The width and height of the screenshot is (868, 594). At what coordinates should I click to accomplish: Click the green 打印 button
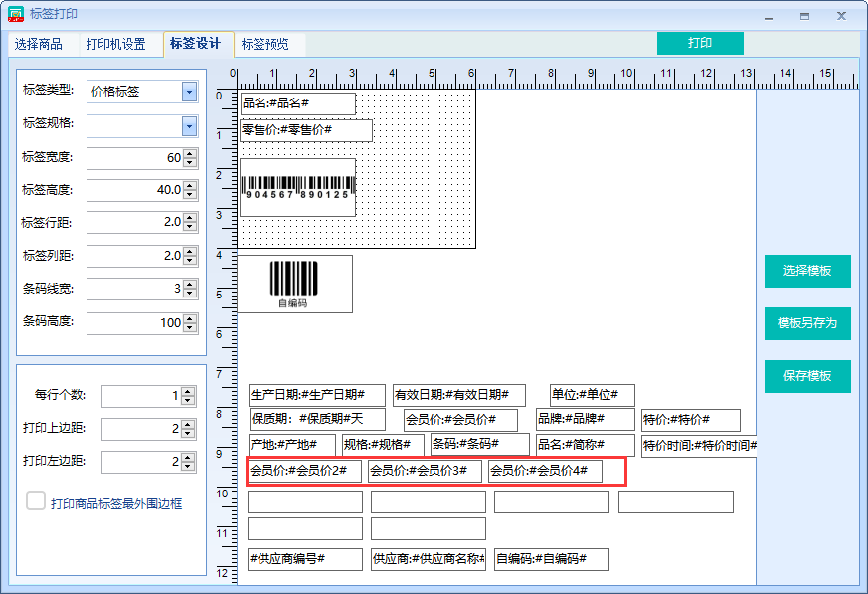(700, 43)
